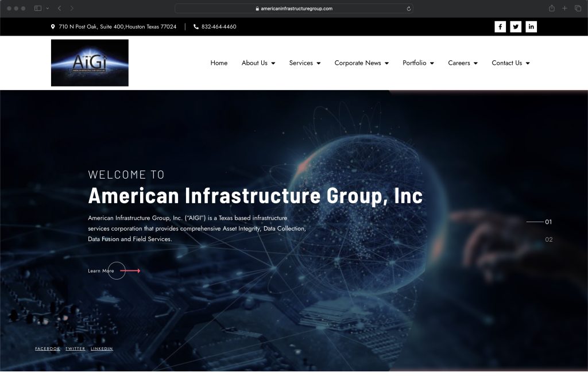Click the red arrow beside Learn More
588x376 pixels.
coord(130,270)
